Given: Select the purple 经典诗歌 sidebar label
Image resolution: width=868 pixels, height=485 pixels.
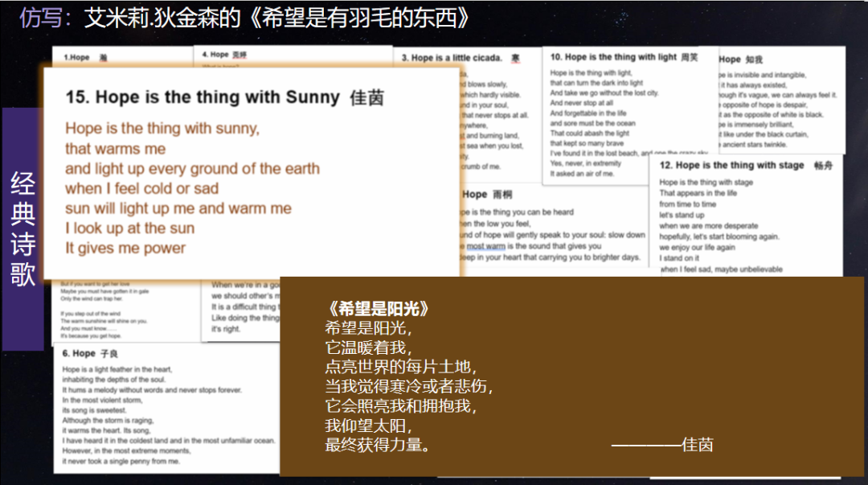Looking at the screenshot, I should point(23,228).
